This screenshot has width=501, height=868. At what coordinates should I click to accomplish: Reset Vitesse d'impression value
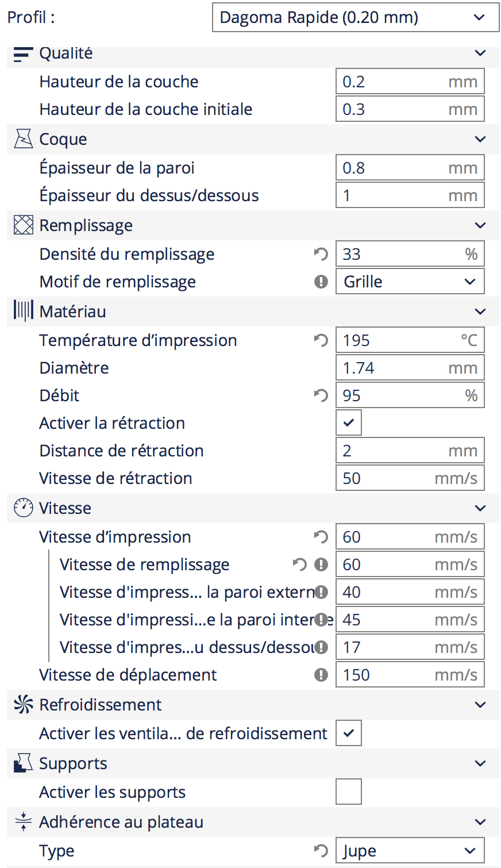[x=321, y=537]
